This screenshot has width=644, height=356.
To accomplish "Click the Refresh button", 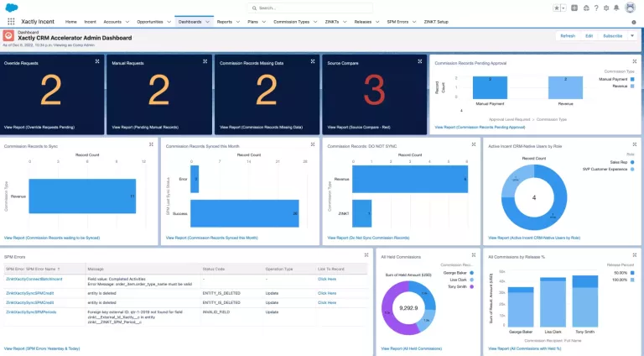I will 568,36.
